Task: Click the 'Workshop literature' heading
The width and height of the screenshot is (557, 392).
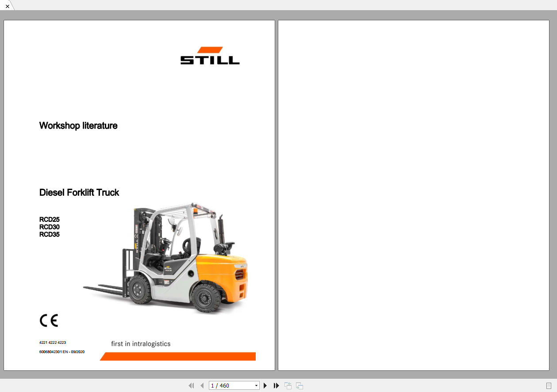Action: point(78,126)
